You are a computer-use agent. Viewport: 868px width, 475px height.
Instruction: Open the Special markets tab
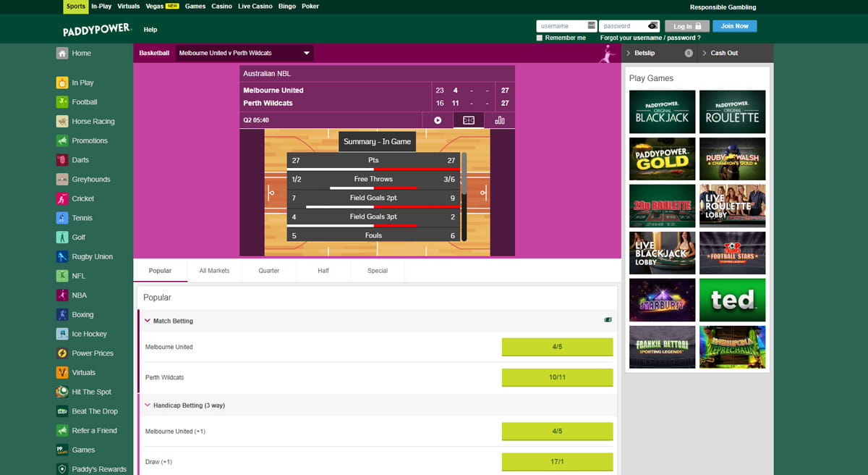pos(378,271)
